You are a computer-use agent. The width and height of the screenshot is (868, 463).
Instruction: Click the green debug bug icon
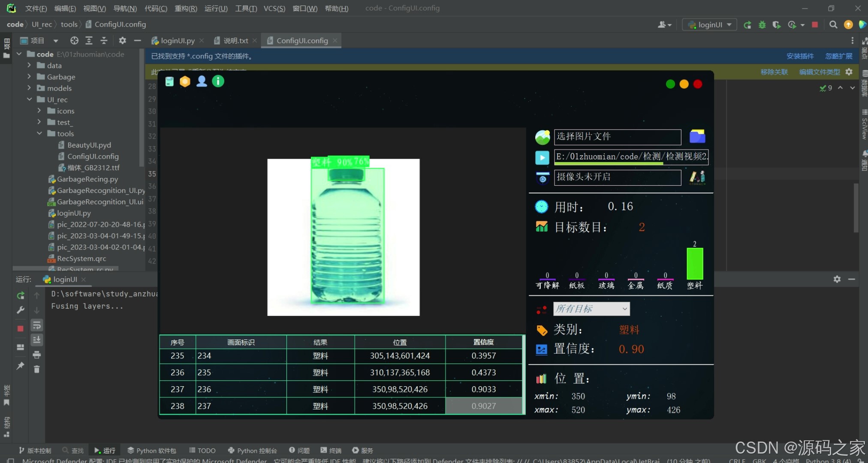(x=762, y=25)
